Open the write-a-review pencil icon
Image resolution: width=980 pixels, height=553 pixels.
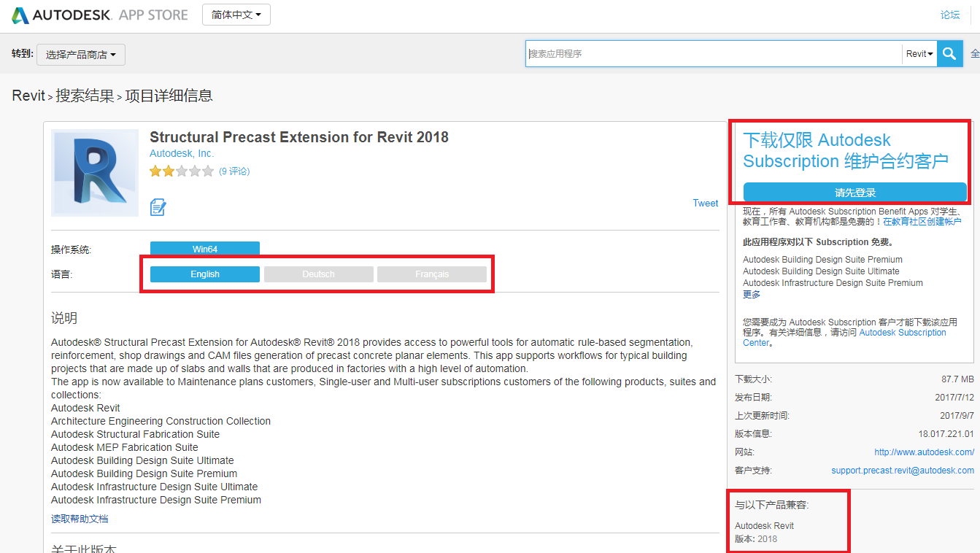(x=158, y=207)
